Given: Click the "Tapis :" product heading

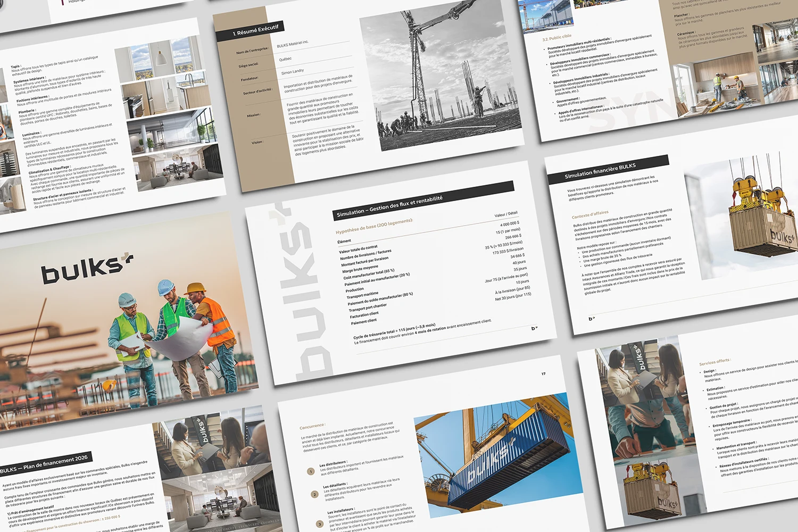Looking at the screenshot, I should [x=16, y=68].
